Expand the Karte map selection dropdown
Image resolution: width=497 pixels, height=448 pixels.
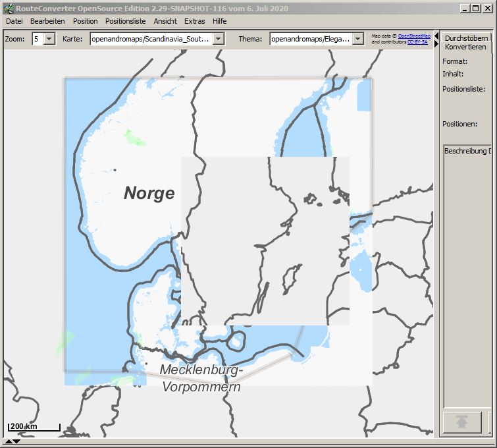(x=219, y=40)
